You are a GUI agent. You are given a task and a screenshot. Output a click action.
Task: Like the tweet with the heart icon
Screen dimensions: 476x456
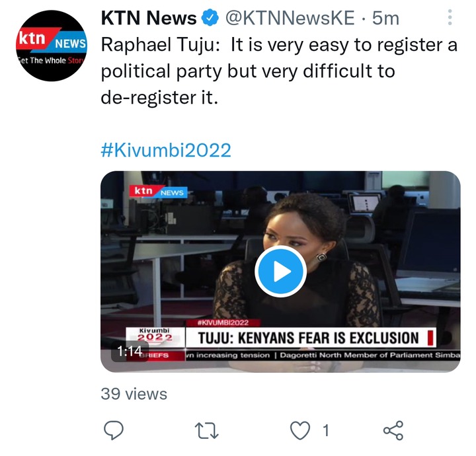tap(300, 430)
